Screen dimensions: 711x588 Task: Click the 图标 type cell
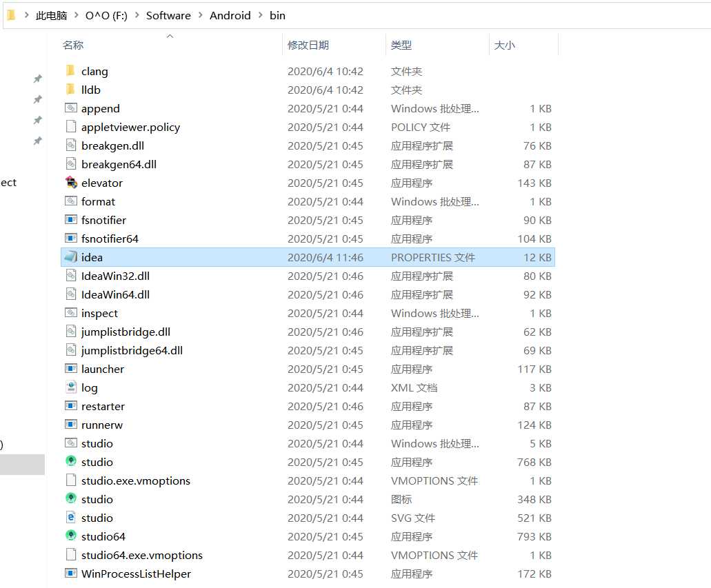401,500
